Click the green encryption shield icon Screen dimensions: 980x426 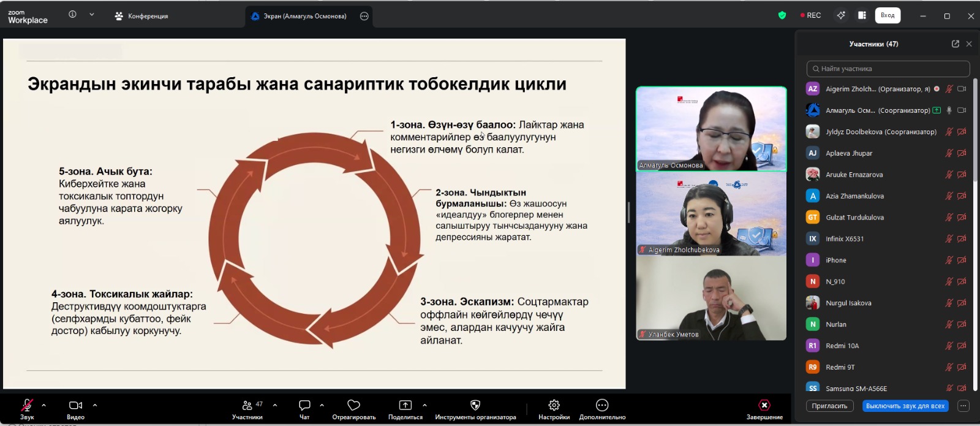(x=782, y=15)
